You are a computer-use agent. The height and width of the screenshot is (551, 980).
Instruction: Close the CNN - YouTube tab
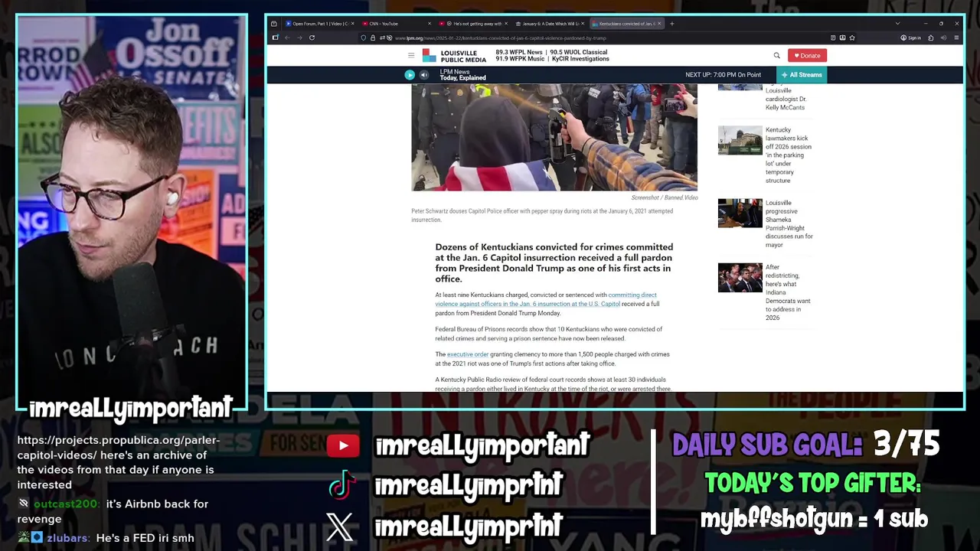pyautogui.click(x=429, y=24)
